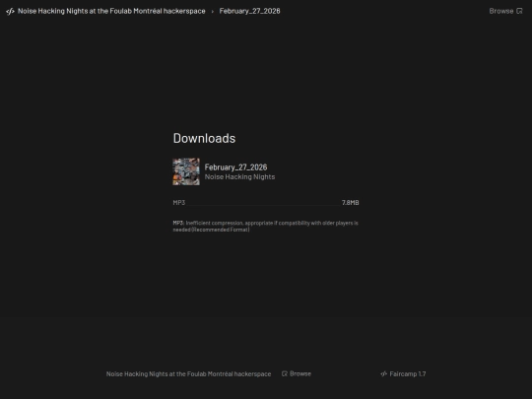Click the Faircamp logo icon in header
Viewport: 532px width, 399px height.
[x=10, y=11]
